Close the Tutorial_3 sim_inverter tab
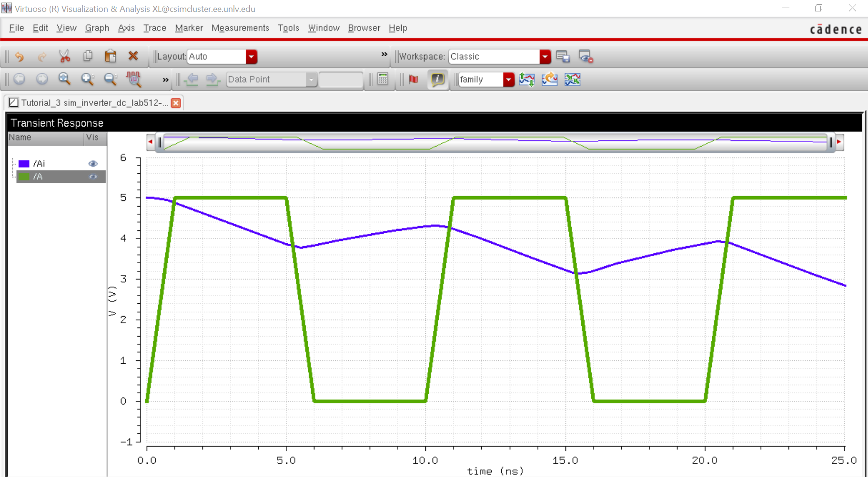The height and width of the screenshot is (477, 868). (x=176, y=103)
